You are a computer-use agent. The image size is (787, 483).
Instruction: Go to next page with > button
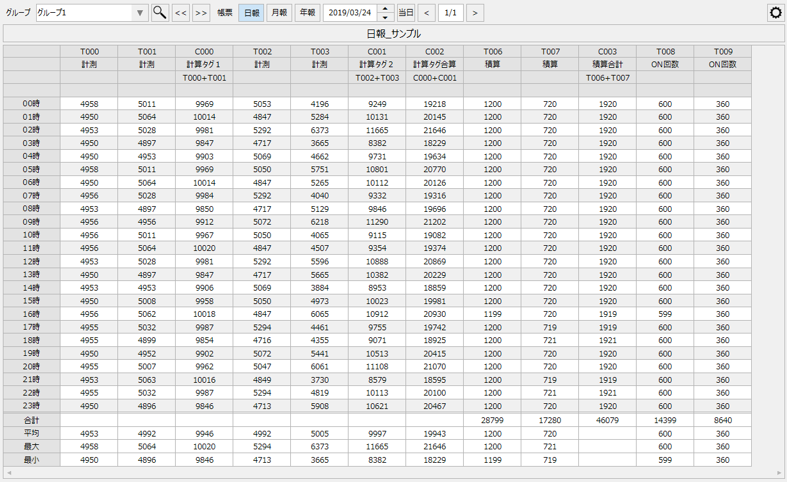[474, 13]
